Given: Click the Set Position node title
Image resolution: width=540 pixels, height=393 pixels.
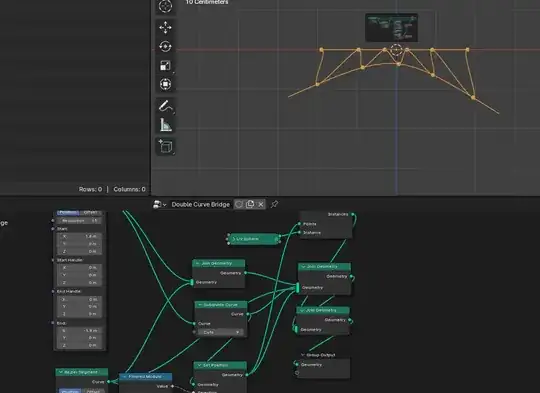Looking at the screenshot, I should [215, 365].
